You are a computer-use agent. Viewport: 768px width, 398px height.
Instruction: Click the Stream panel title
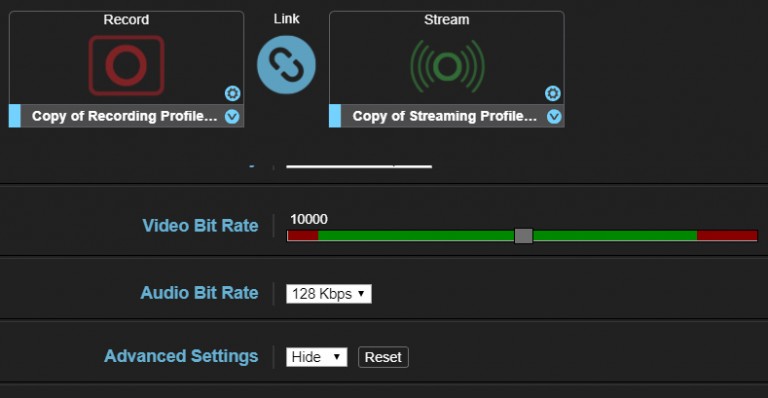[x=447, y=20]
